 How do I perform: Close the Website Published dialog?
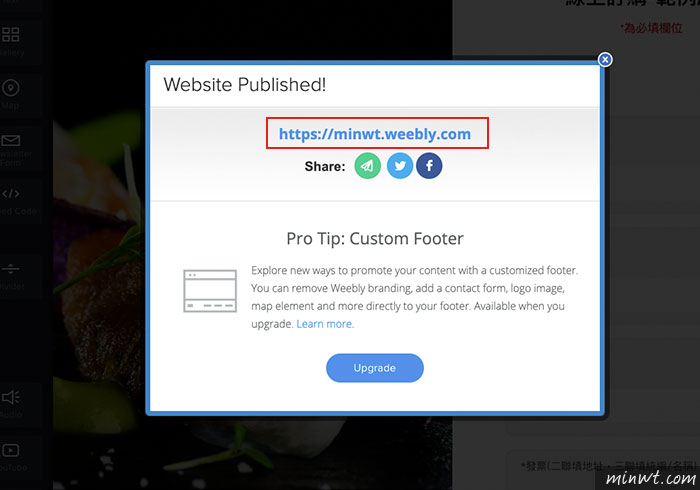pyautogui.click(x=605, y=59)
